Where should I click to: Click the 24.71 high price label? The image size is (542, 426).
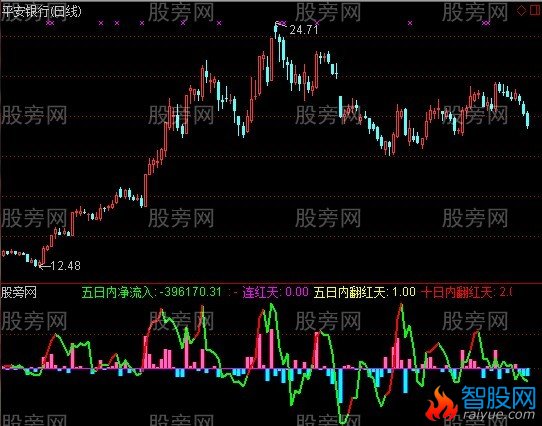[x=303, y=30]
